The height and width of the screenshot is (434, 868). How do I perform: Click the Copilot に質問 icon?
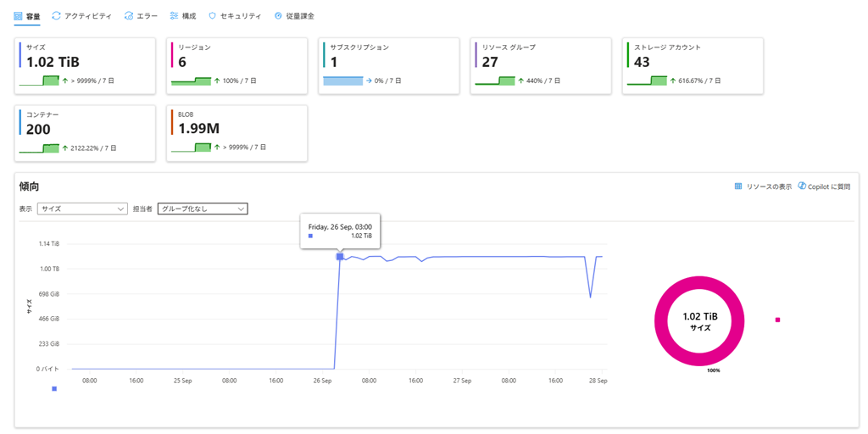[x=802, y=186]
